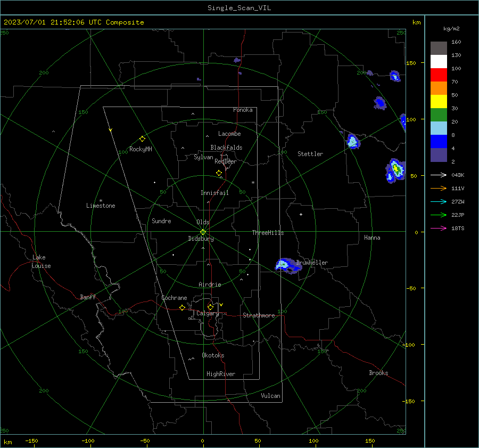This screenshot has width=479, height=448.
Task: Click the Calgary city label
Action: tap(208, 313)
